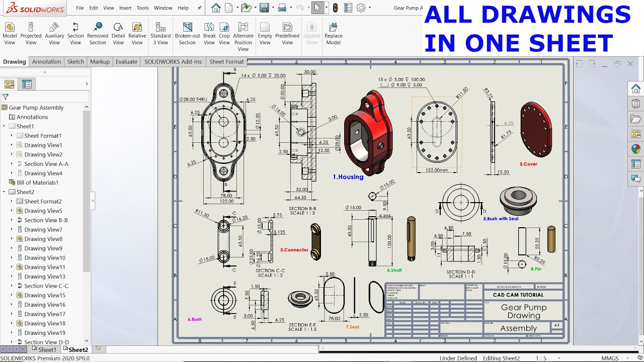Open a file using folder icon

(x=245, y=8)
